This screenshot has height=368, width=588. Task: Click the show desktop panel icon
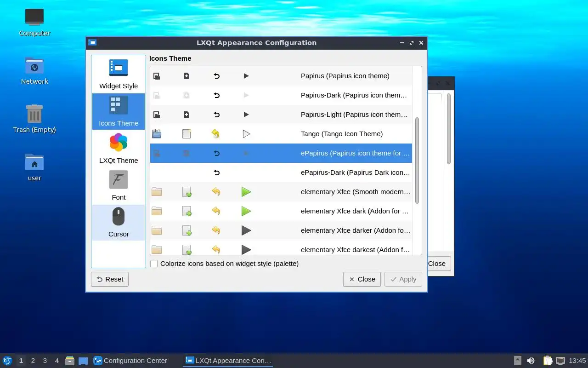pos(83,361)
